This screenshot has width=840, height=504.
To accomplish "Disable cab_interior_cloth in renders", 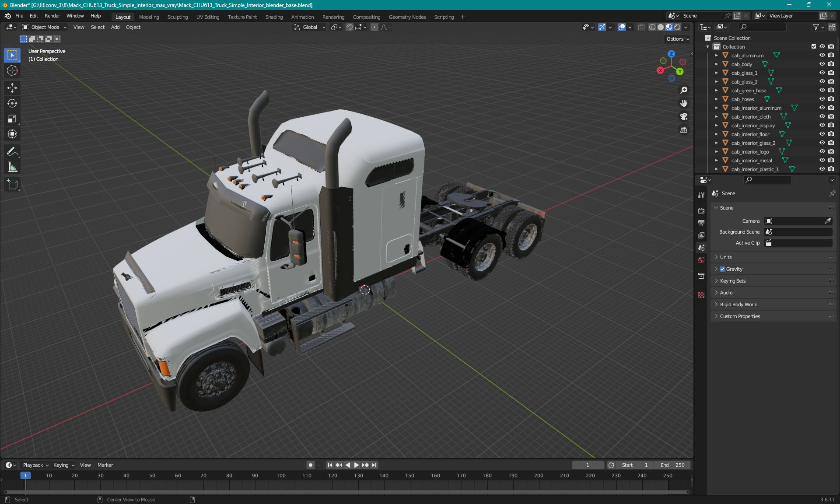I will (x=831, y=116).
